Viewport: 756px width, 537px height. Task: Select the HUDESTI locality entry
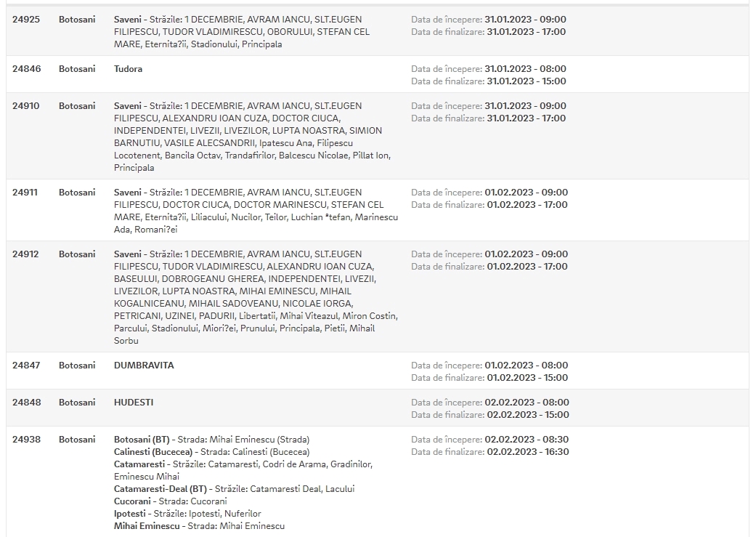pos(134,403)
